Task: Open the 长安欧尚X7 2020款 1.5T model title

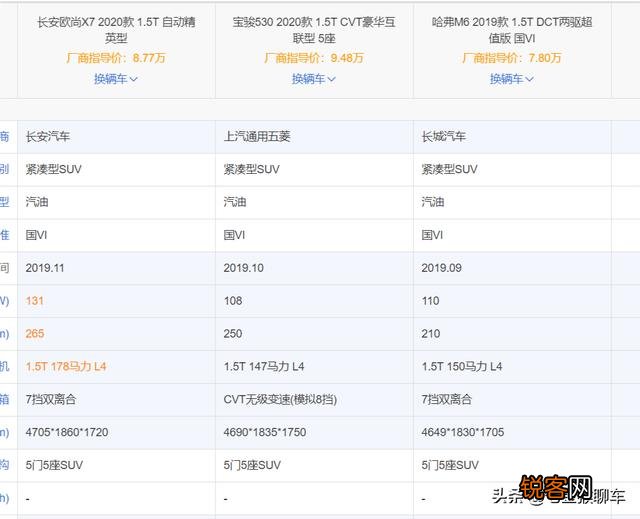Action: (x=116, y=30)
